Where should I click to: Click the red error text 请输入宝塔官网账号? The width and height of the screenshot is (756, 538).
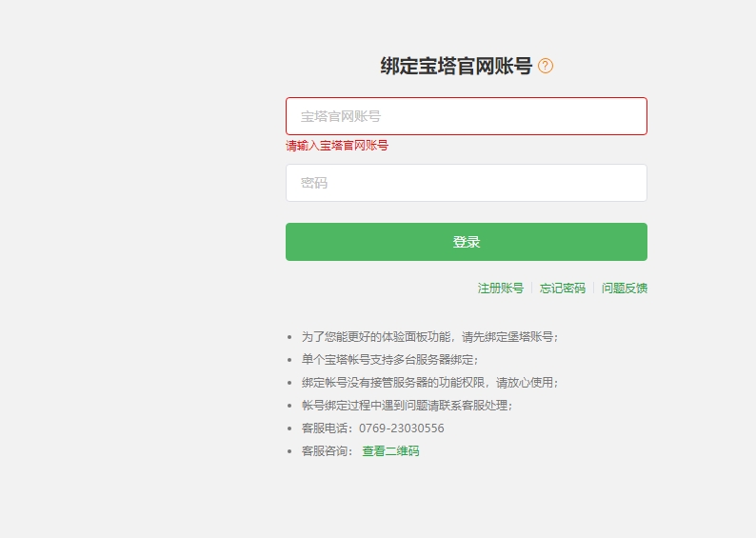(x=337, y=146)
